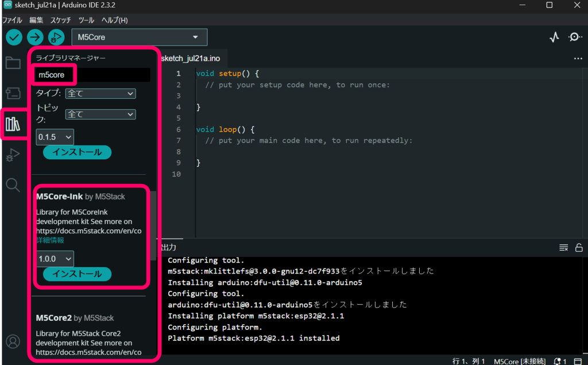The image size is (588, 365).
Task: Open the 詳細情報 link for M5Core-Ink
Action: (x=51, y=240)
